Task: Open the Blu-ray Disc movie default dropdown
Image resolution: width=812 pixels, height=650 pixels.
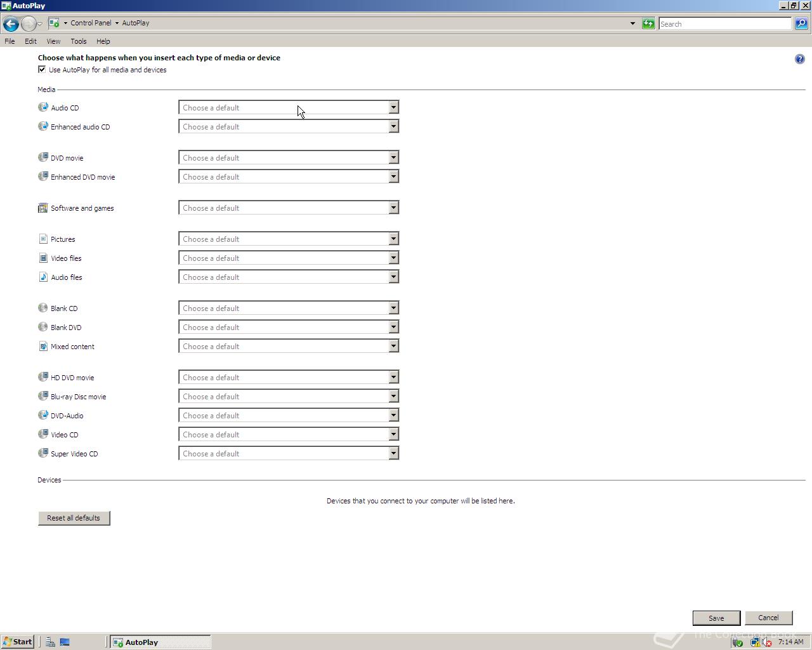Action: (289, 396)
